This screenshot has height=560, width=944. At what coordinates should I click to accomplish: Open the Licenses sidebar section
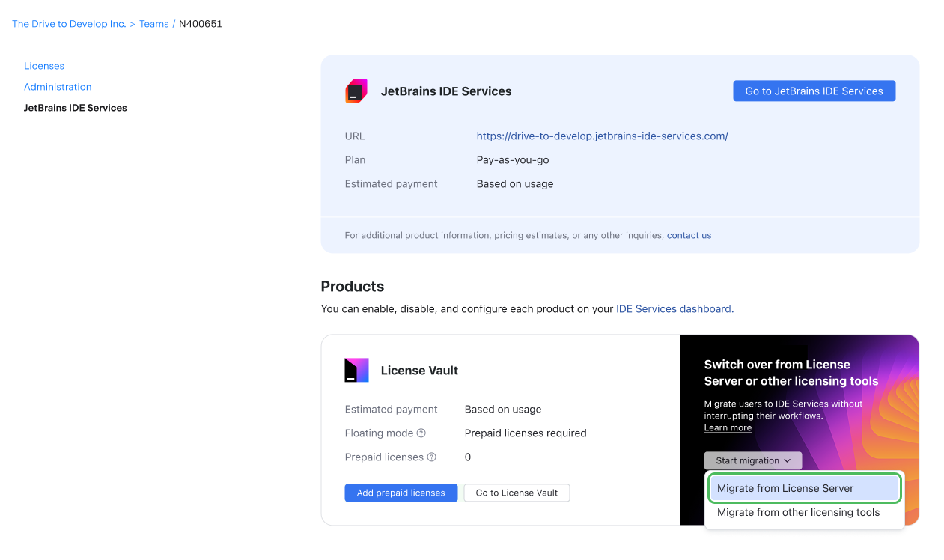pyautogui.click(x=43, y=65)
